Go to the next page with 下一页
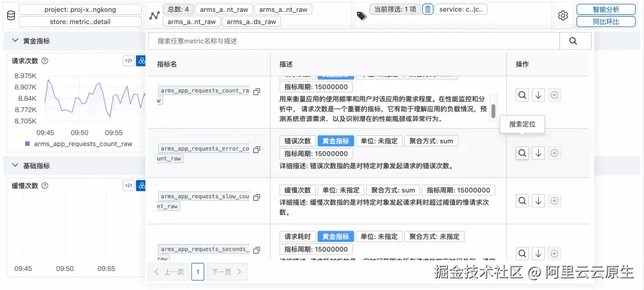Screen dimensions: 644x290 (227, 272)
